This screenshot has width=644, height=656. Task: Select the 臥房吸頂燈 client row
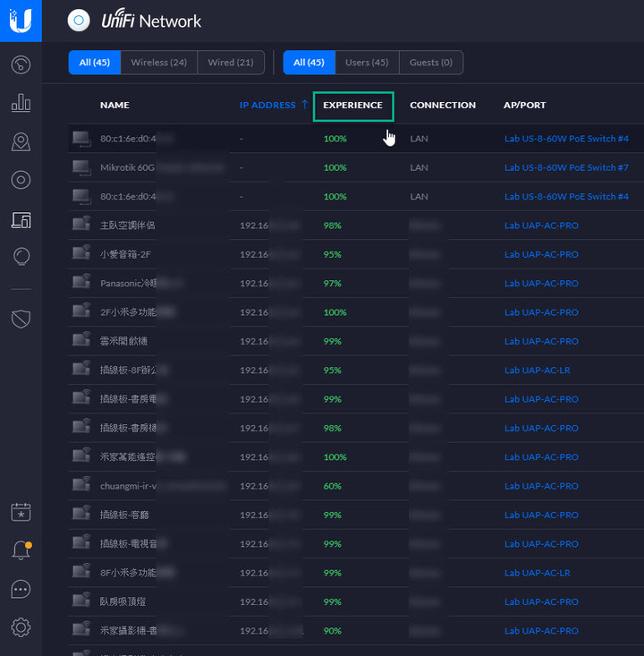coord(356,602)
